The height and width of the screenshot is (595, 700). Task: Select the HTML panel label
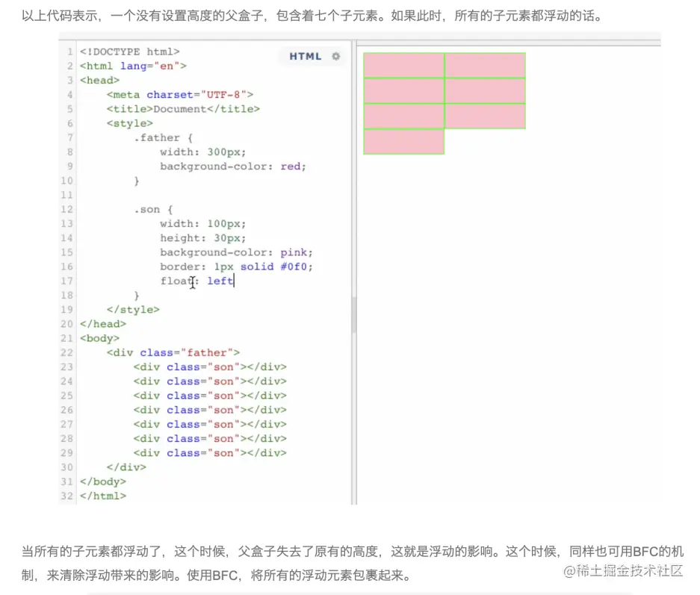(x=306, y=56)
